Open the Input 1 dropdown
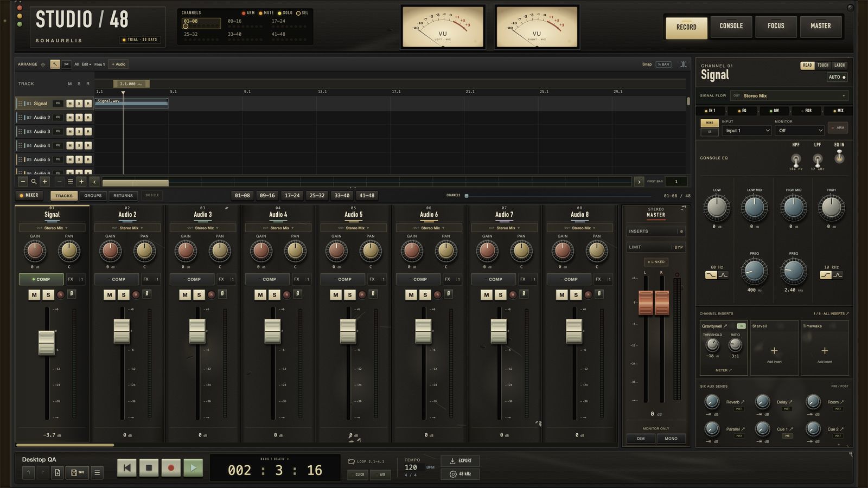 coord(746,131)
